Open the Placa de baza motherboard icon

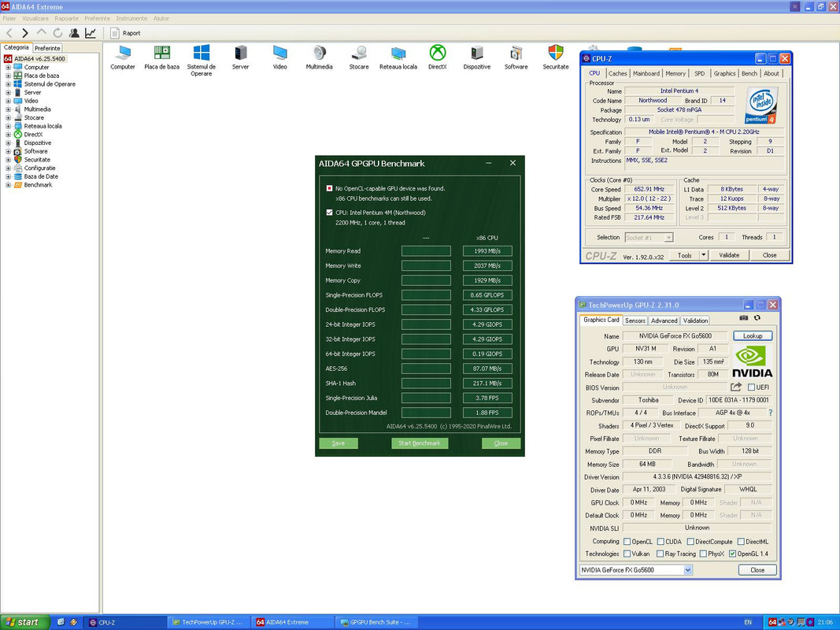[162, 57]
